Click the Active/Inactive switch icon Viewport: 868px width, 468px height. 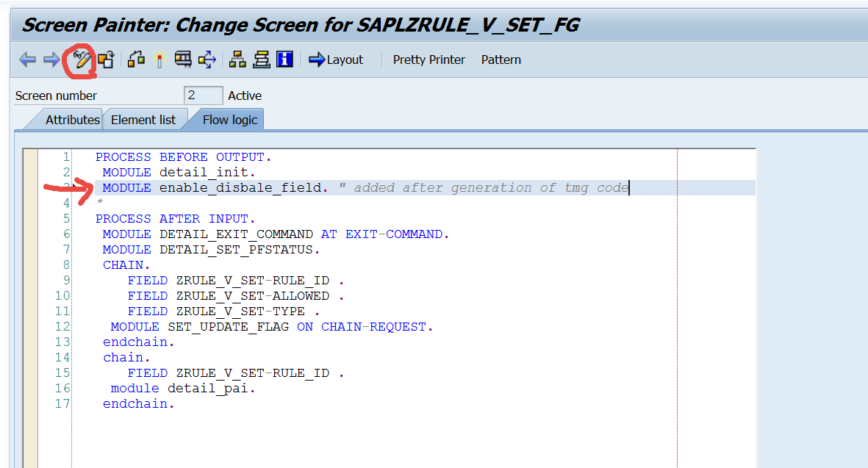106,60
